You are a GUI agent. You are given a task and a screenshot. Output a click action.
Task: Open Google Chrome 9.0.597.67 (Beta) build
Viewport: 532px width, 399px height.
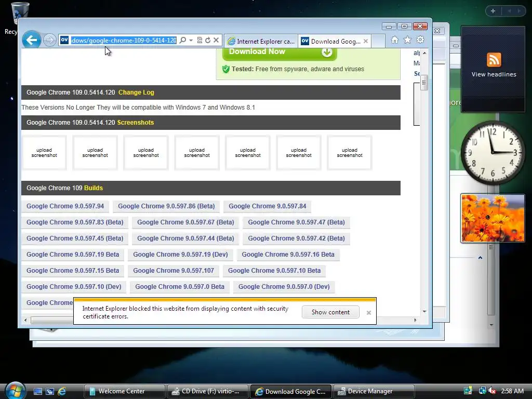[185, 222]
